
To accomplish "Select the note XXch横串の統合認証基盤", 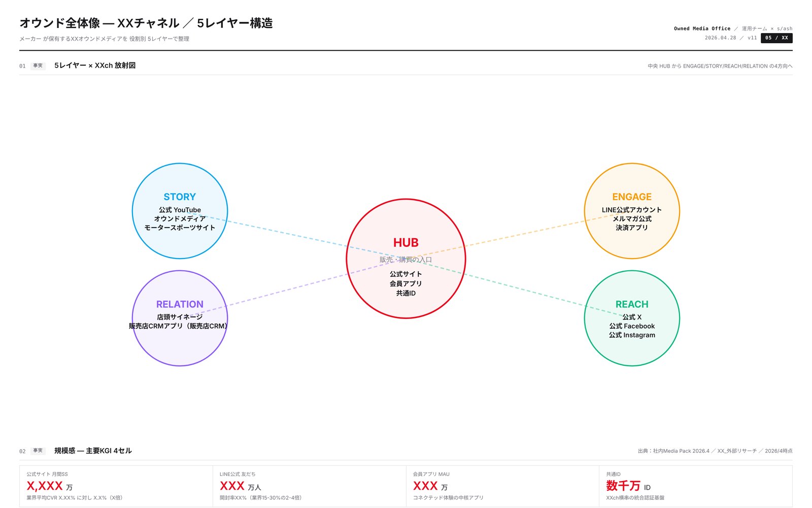I will (x=635, y=498).
